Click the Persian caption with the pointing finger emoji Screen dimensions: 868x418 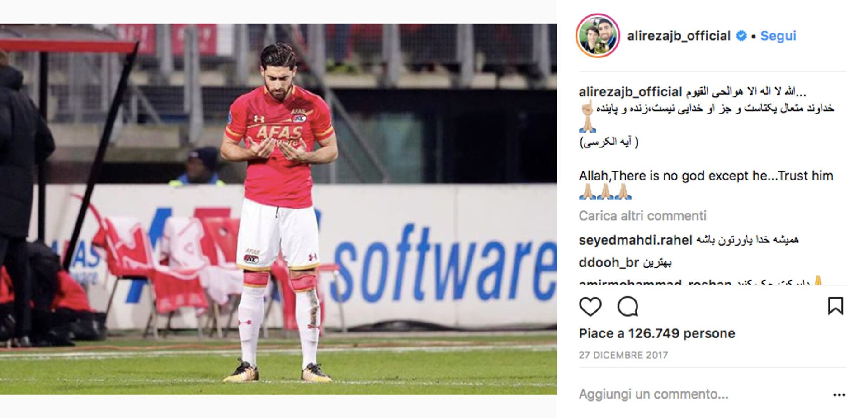707,109
